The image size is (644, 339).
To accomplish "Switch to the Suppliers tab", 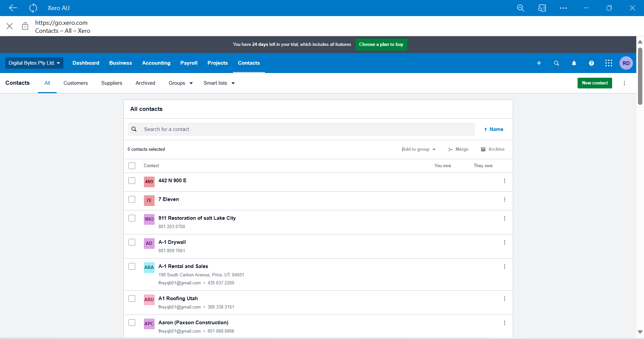I will tap(112, 83).
